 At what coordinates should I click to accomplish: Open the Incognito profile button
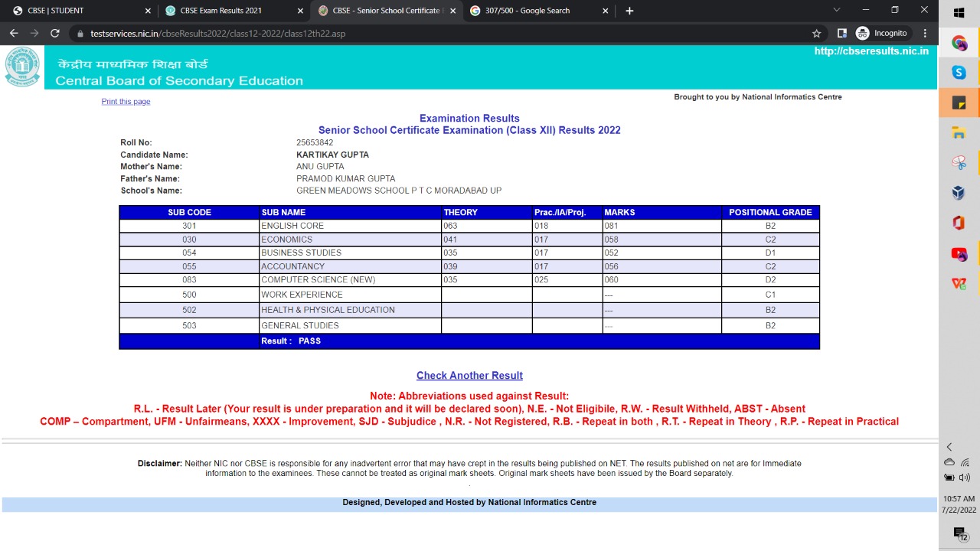pos(881,33)
